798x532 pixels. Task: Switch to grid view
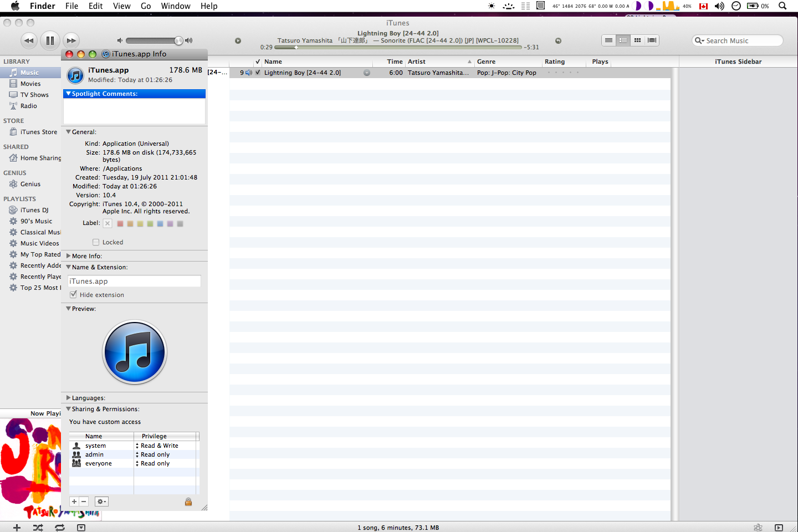pyautogui.click(x=637, y=40)
